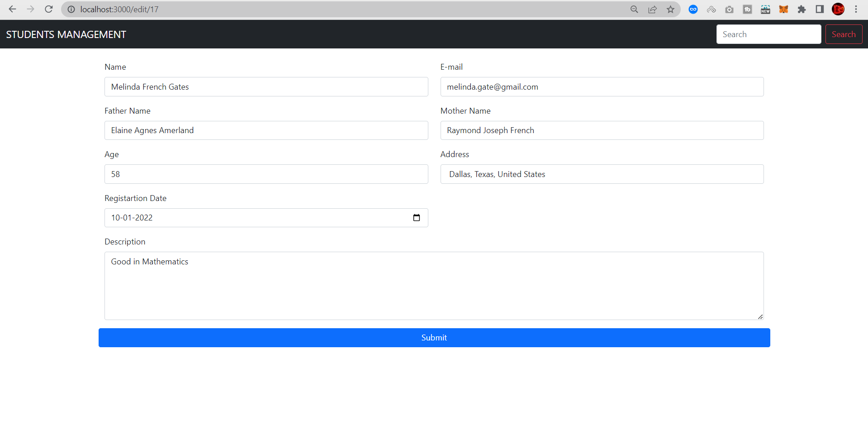Click the STUDENTS MANAGEMENT navbar title
Viewport: 868px width, 445px height.
coord(66,34)
